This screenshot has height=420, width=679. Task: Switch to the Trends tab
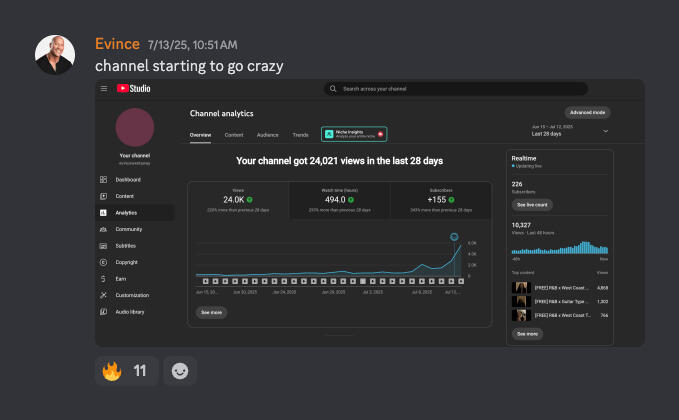(300, 134)
